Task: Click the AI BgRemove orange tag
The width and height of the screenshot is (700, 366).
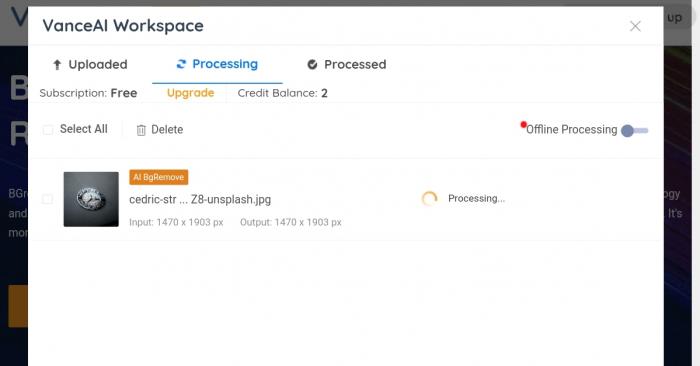Action: [x=158, y=177]
